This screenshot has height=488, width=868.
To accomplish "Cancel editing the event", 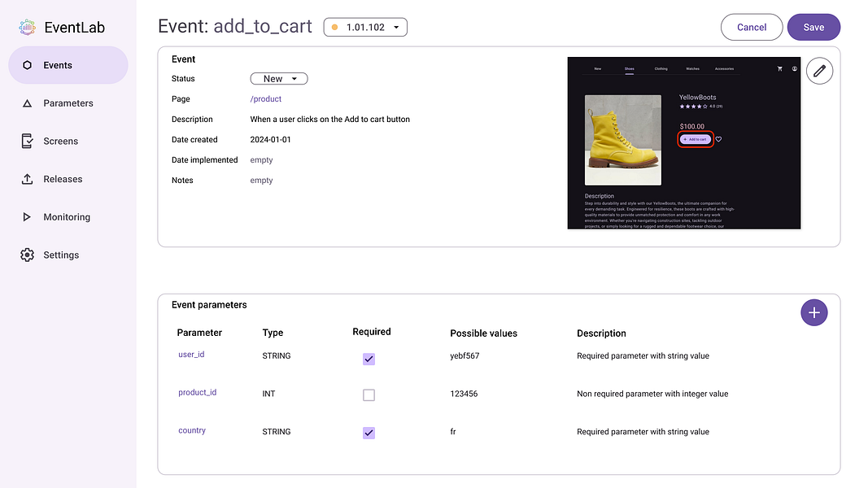I will [x=751, y=27].
